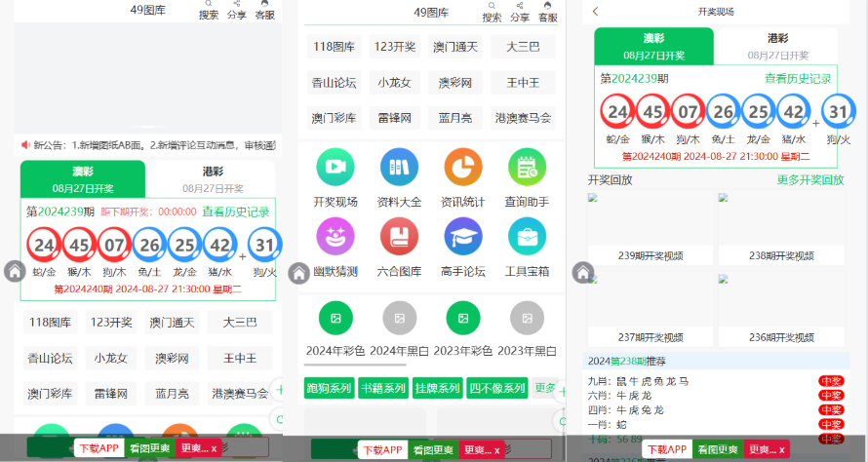Open the 高手论坛 graduation cap icon
The width and height of the screenshot is (868, 462).
[463, 236]
